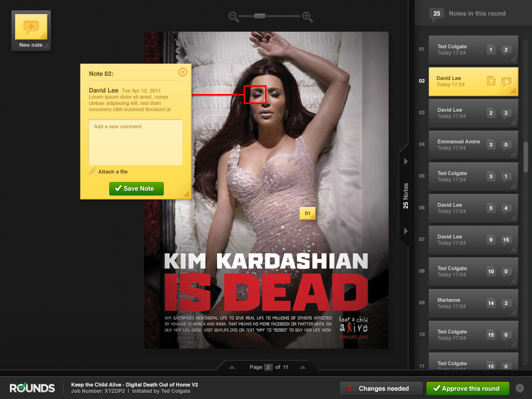The height and width of the screenshot is (399, 532).
Task: Click comment bubble on note 04 row
Action: click(506, 145)
